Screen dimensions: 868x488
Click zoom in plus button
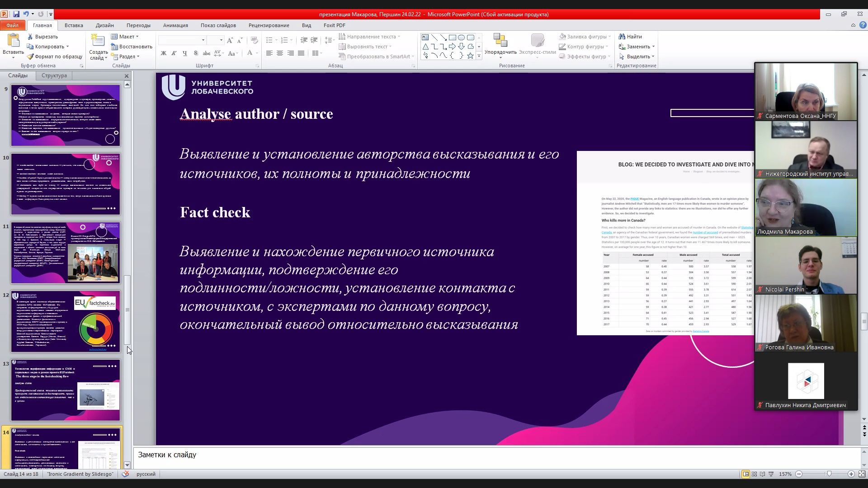851,474
